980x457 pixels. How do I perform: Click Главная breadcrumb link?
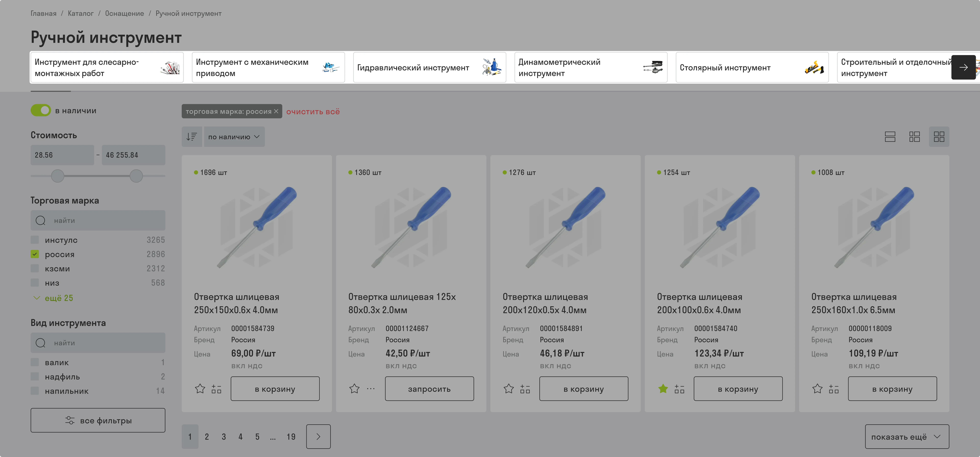point(43,13)
